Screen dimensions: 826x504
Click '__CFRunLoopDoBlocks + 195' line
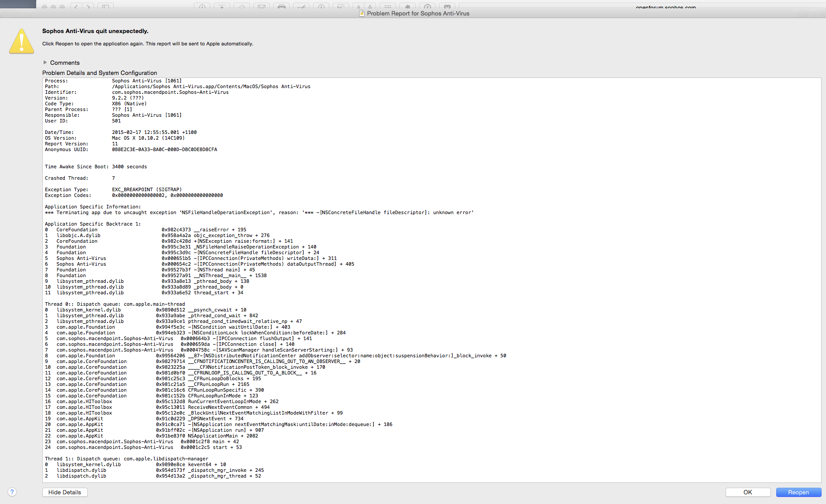pos(153,378)
